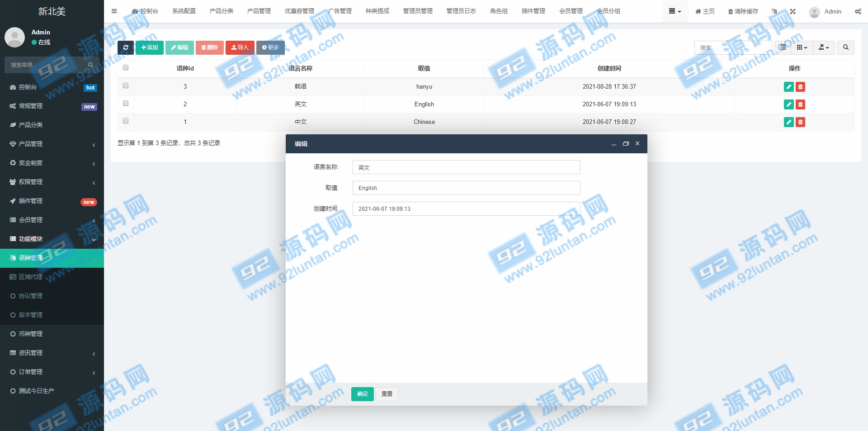
Task: Click the red delete icon for row 中文
Action: click(x=801, y=122)
